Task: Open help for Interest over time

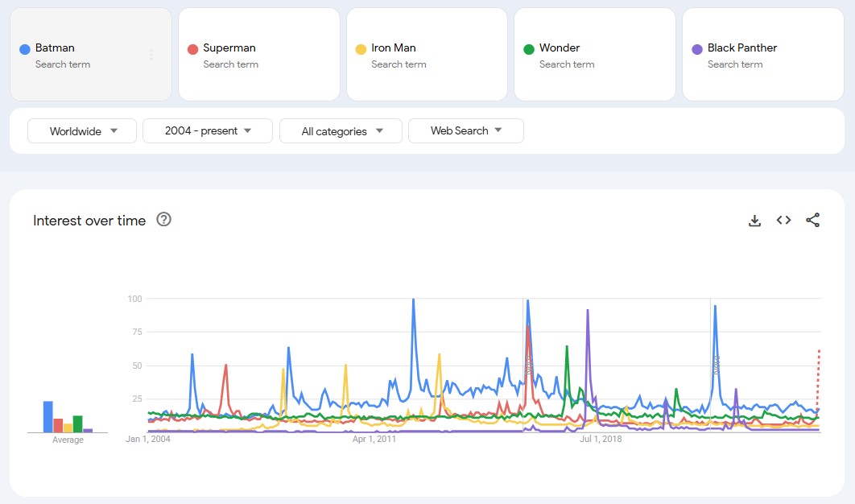Action: click(x=163, y=220)
